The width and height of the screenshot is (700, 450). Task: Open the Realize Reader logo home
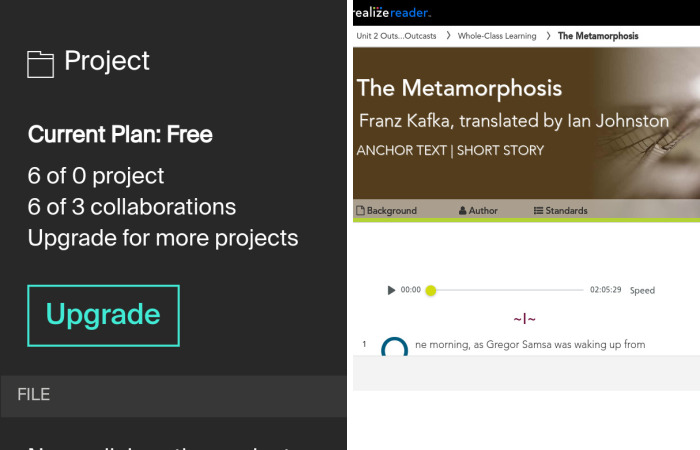pos(392,12)
